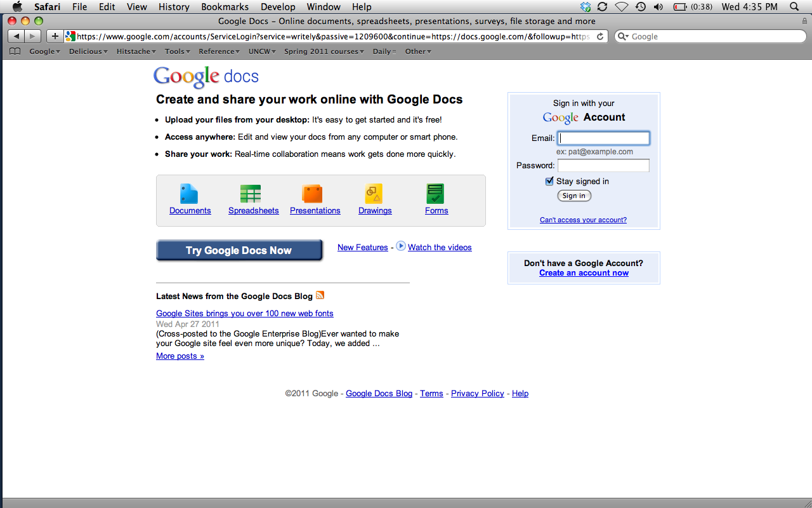Viewport: 812px width, 508px height.
Task: Open the History menu
Action: [x=174, y=6]
